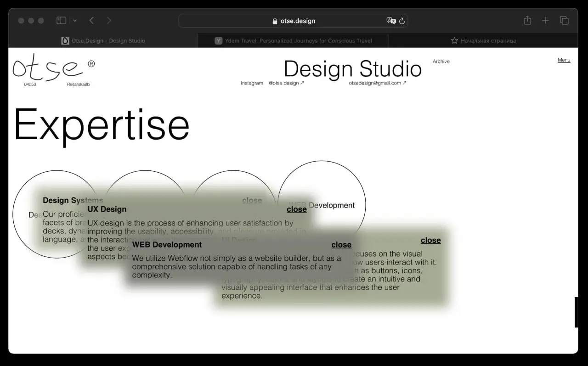Click the forward navigation arrow

pos(109,21)
